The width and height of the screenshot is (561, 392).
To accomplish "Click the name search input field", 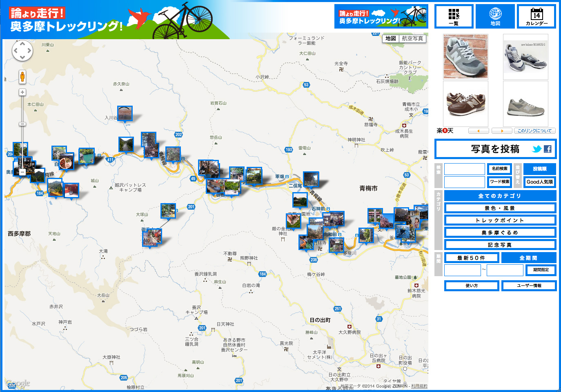I will [465, 169].
